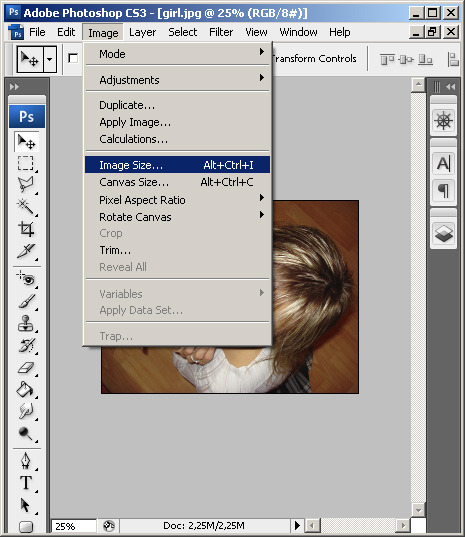Screen dimensions: 465x537
Task: Open status bar document info arrow
Action: pyautogui.click(x=297, y=525)
